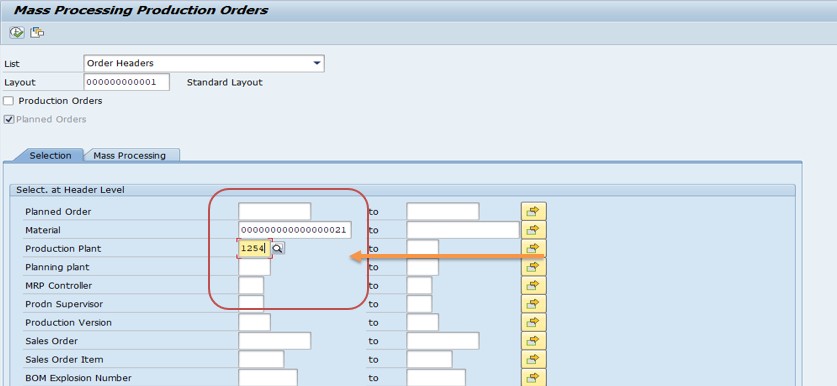Click the Planning plant from field
The height and width of the screenshot is (386, 837).
255,267
